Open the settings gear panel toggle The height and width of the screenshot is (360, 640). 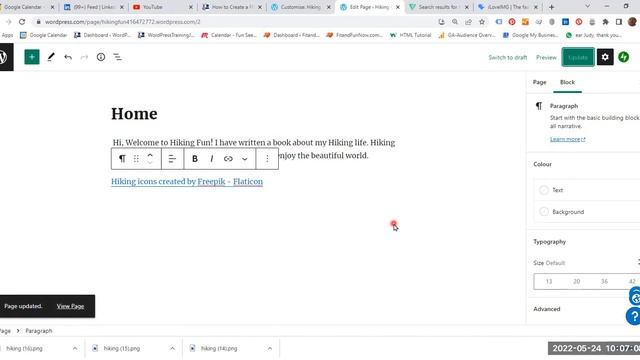(x=605, y=57)
